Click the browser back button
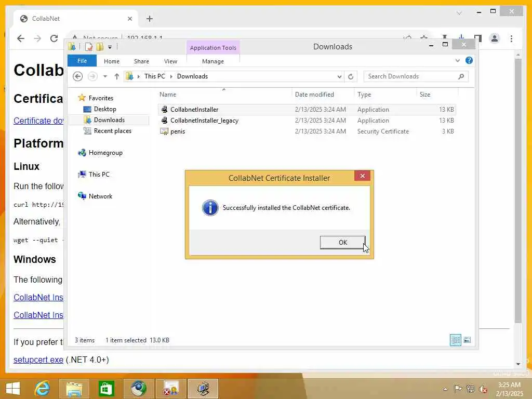Viewport: 532px width, 399px height. [21, 38]
